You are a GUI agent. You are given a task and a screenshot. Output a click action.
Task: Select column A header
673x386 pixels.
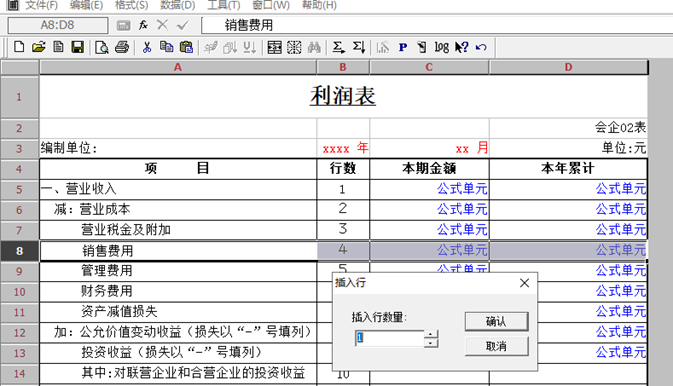(178, 67)
